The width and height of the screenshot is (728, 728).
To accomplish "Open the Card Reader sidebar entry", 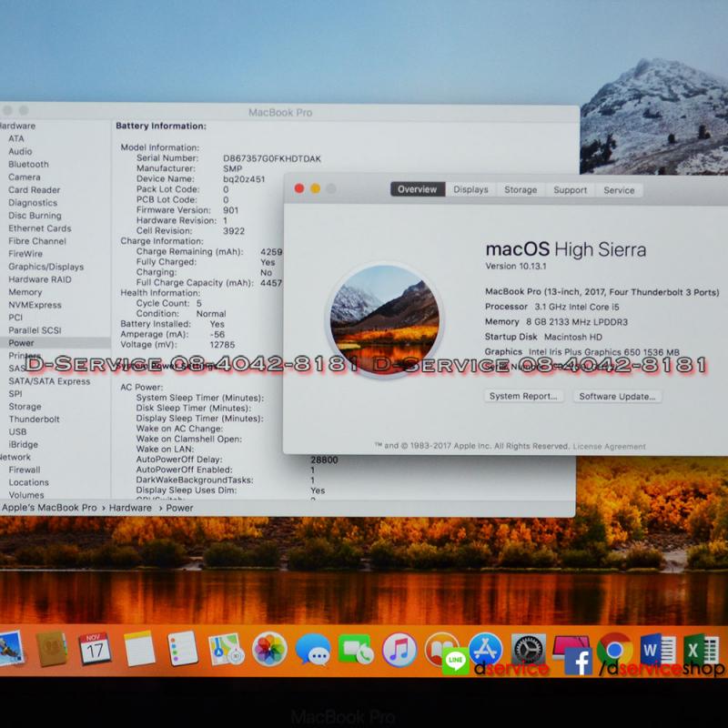I will click(x=35, y=190).
